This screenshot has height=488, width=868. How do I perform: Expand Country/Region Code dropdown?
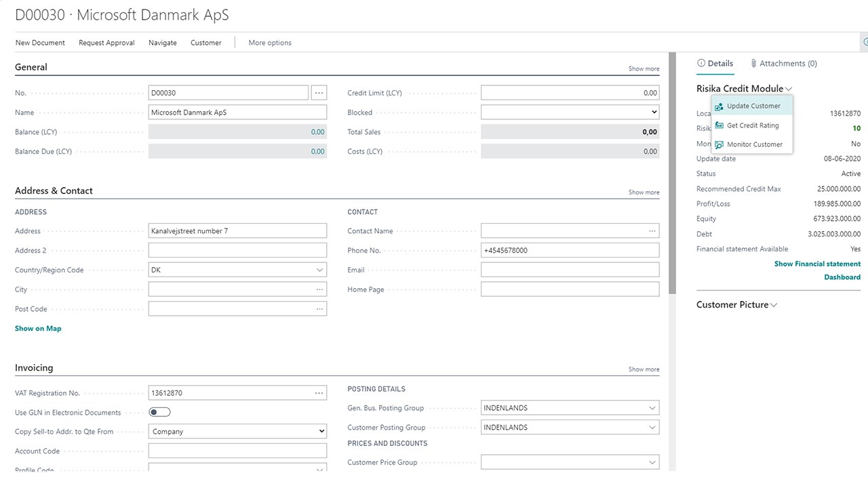[x=319, y=270]
